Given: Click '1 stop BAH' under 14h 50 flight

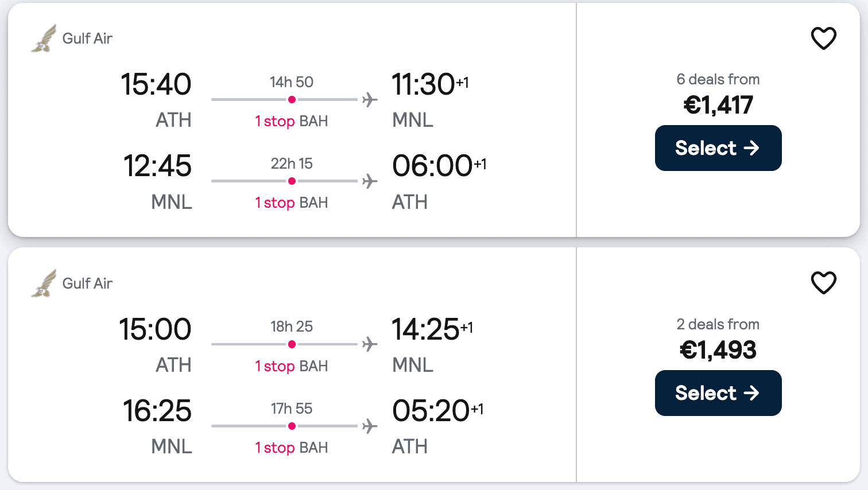Looking at the screenshot, I should tap(292, 121).
